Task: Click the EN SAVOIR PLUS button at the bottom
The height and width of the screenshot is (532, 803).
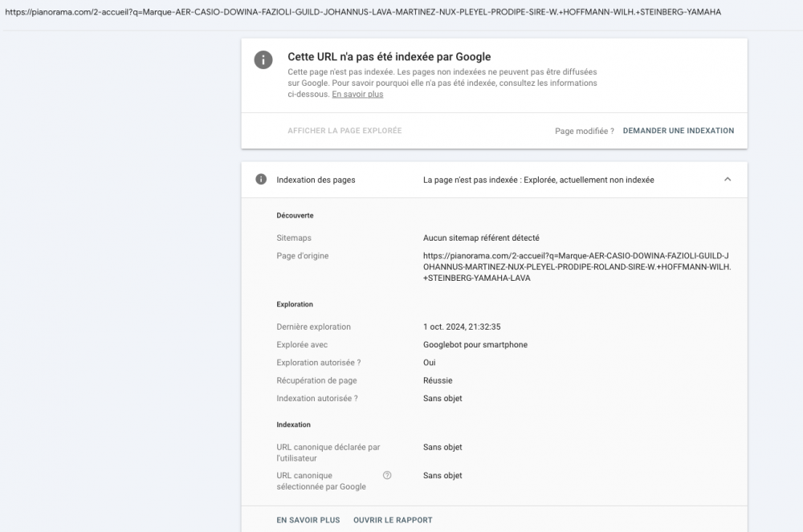Action: tap(308, 520)
